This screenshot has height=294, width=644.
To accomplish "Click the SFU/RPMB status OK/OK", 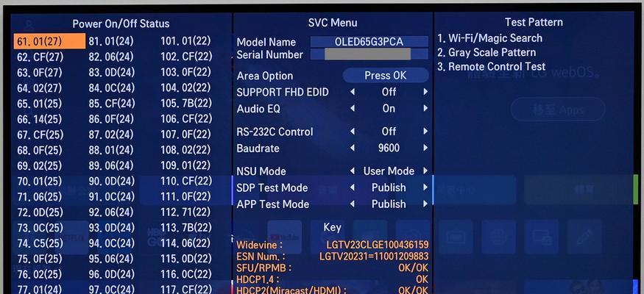I will (x=413, y=268).
